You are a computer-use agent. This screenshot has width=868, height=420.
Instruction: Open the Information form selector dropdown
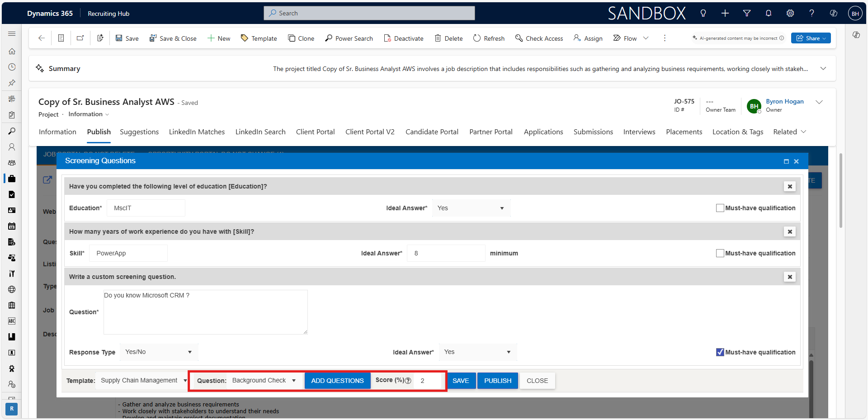click(89, 114)
